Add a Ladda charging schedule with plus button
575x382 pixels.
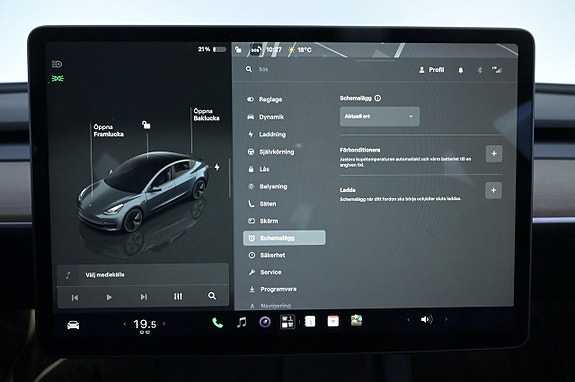493,190
